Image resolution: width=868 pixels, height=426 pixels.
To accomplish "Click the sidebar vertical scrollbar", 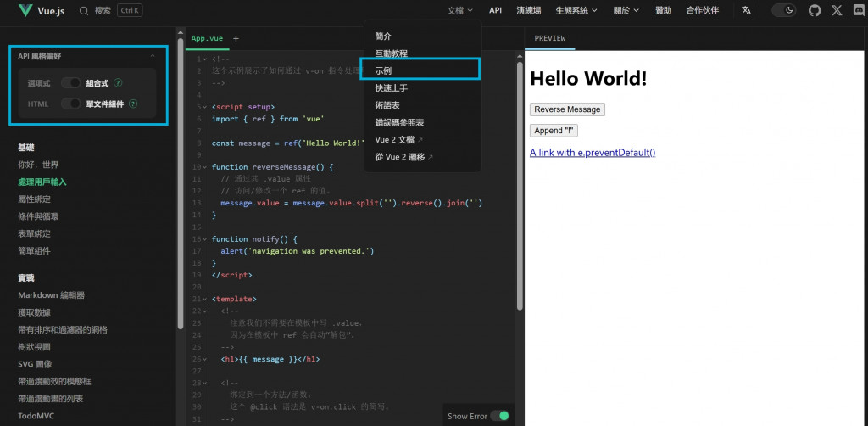I will tap(180, 182).
